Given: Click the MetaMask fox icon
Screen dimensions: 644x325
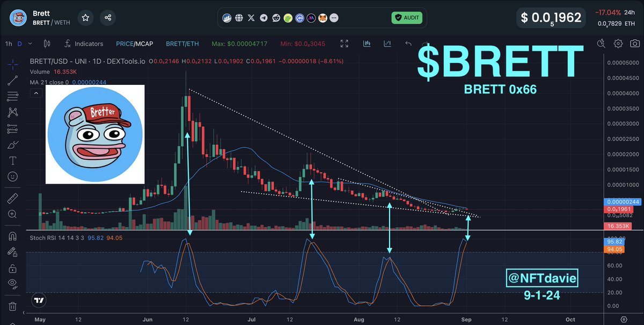Looking at the screenshot, I should (x=323, y=18).
